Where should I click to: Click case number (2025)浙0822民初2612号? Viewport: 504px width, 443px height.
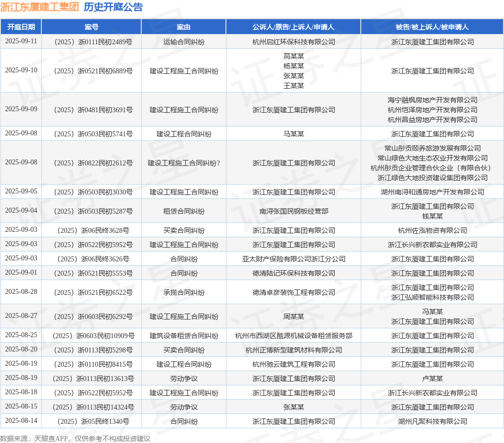tap(93, 163)
